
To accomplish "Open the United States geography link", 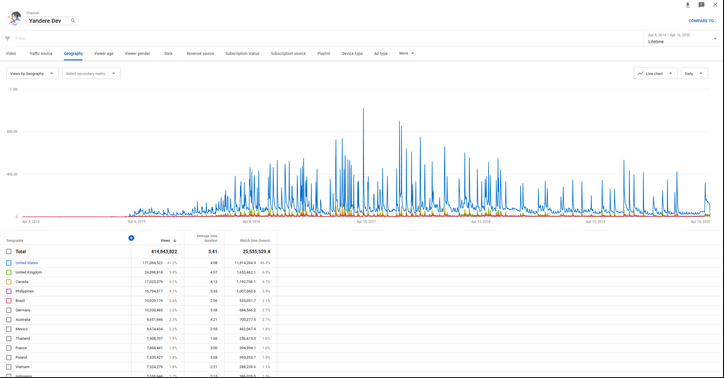I will [x=27, y=263].
